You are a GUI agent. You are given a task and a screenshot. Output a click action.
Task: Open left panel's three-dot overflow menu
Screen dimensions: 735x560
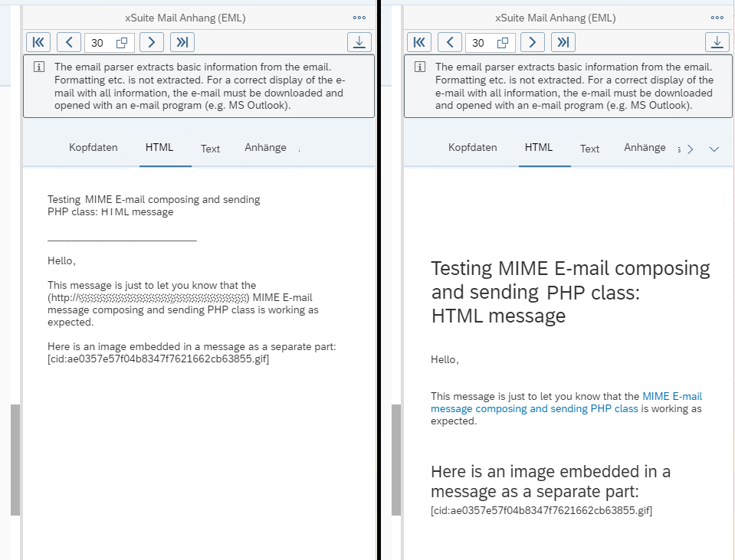[x=359, y=18]
